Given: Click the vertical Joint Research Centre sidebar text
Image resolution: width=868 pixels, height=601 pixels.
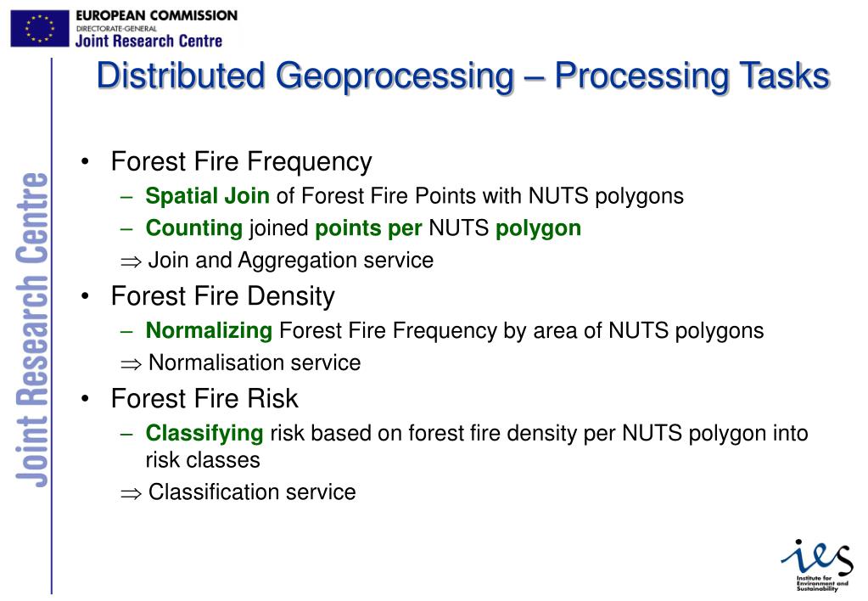Looking at the screenshot, I should pyautogui.click(x=31, y=330).
